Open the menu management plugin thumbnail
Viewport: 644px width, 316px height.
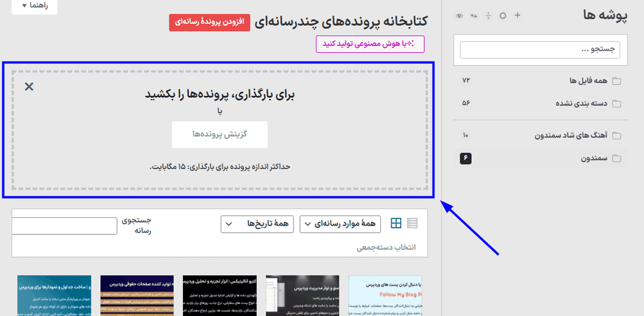coord(303,296)
